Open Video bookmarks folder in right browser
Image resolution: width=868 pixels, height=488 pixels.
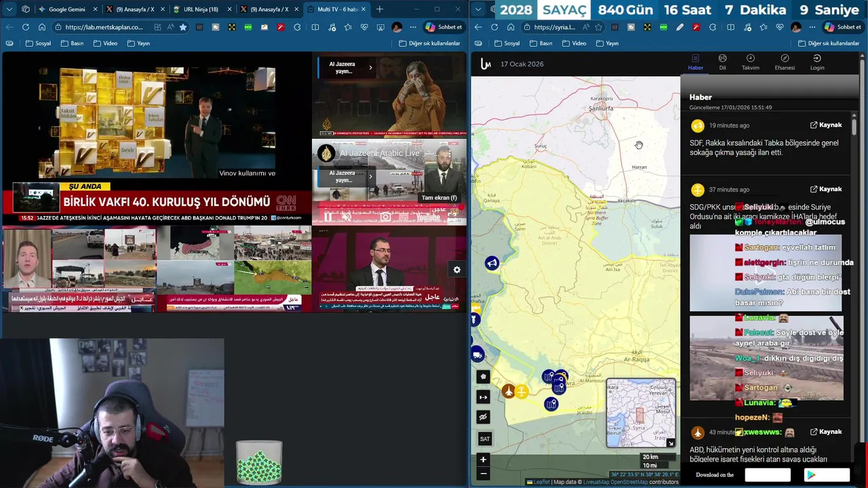coord(573,43)
